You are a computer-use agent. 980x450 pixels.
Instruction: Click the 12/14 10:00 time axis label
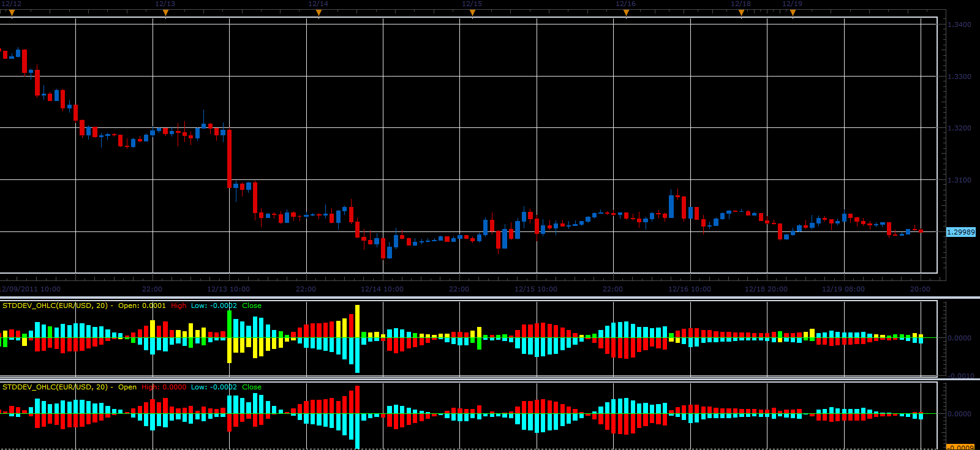[x=382, y=289]
